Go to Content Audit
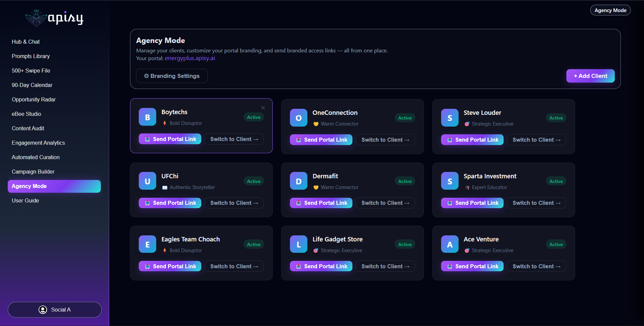This screenshot has height=326, width=644. point(54,128)
